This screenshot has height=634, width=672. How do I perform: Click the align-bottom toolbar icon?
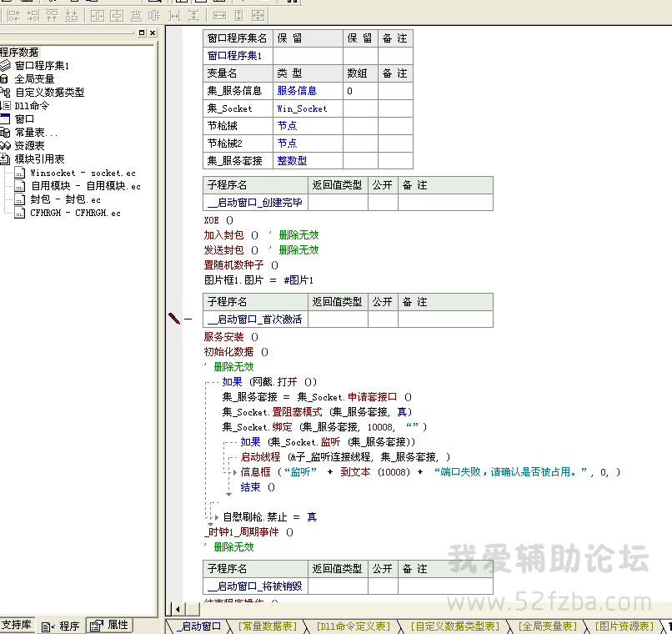point(72,16)
